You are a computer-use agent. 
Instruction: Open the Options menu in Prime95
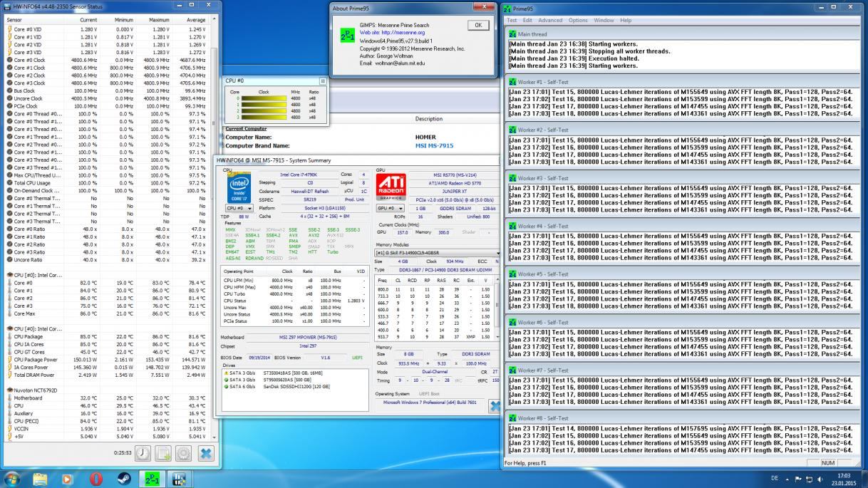click(x=578, y=21)
